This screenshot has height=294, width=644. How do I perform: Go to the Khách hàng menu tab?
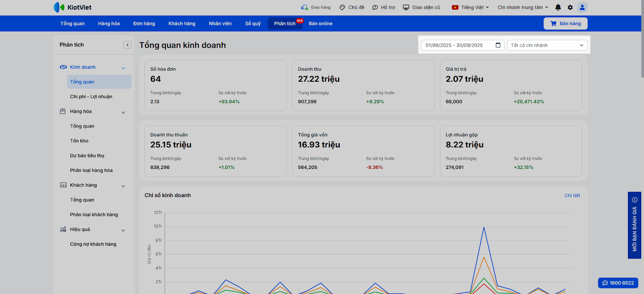182,24
